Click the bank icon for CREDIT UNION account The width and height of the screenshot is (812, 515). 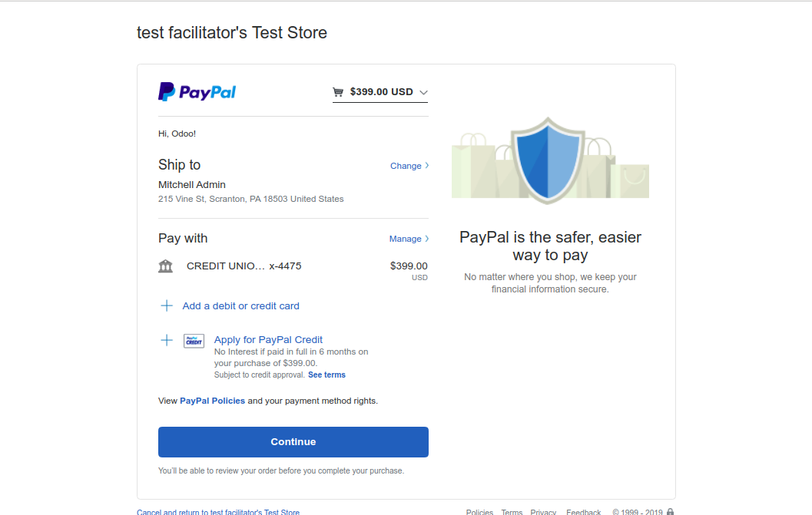(166, 266)
